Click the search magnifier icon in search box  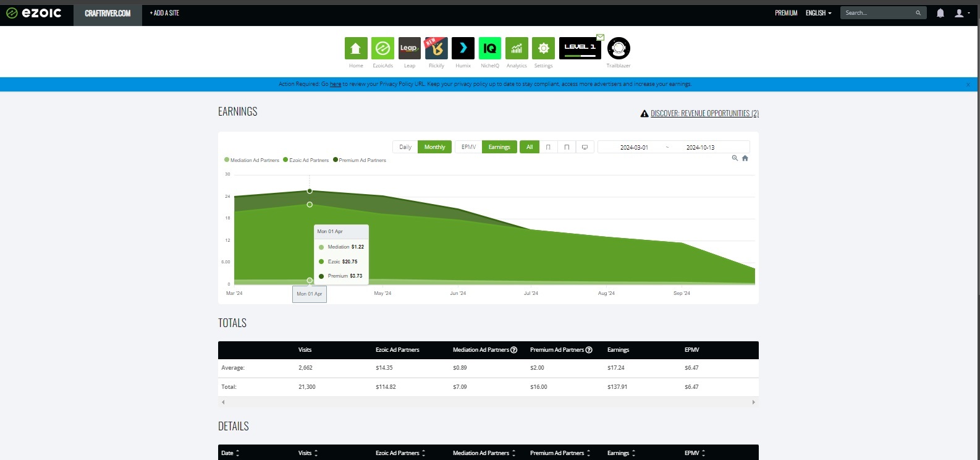[918, 13]
